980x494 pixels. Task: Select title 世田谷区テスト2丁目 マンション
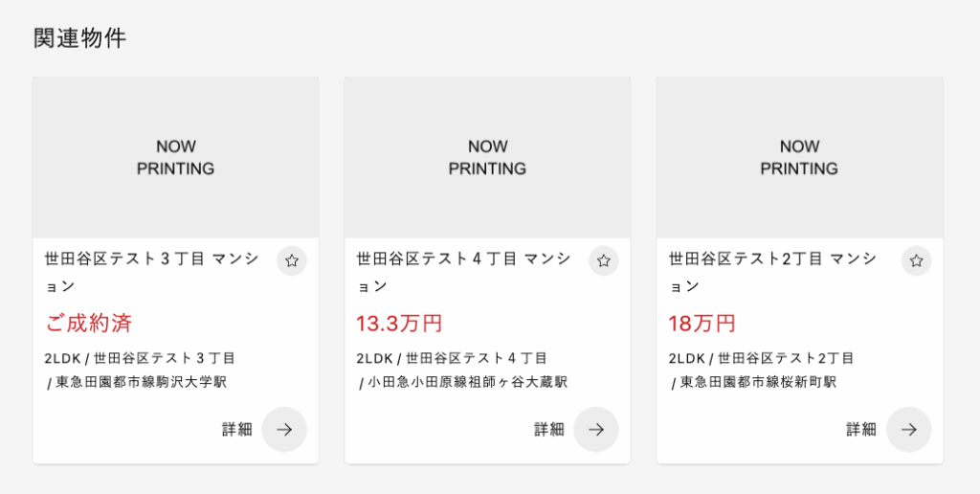pyautogui.click(x=773, y=273)
